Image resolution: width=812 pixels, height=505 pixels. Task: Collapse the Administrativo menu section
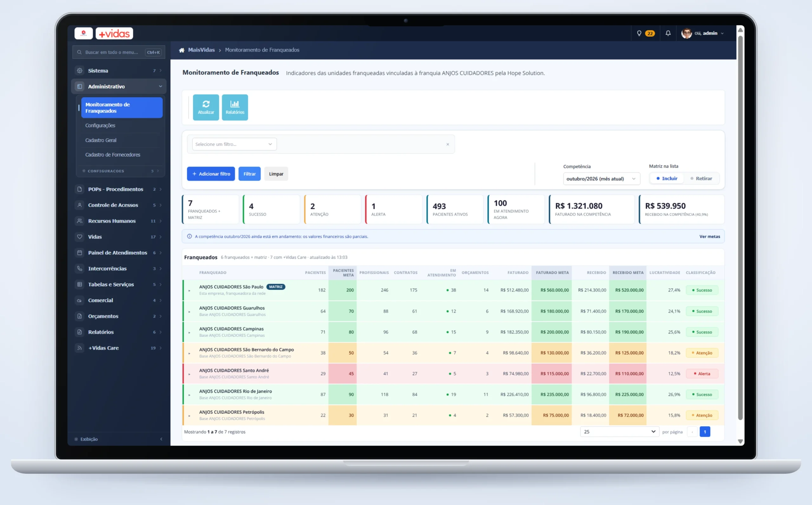[x=119, y=87]
